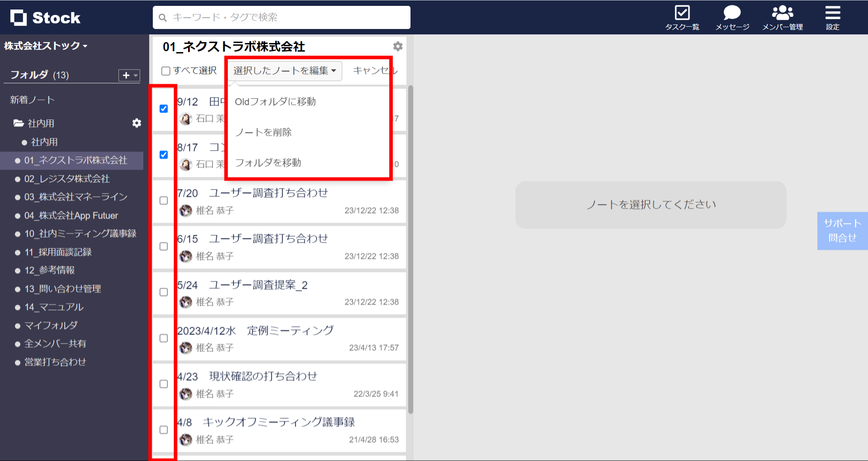This screenshot has width=868, height=461.
Task: Open the 設定 settings menu icon
Action: 832,17
